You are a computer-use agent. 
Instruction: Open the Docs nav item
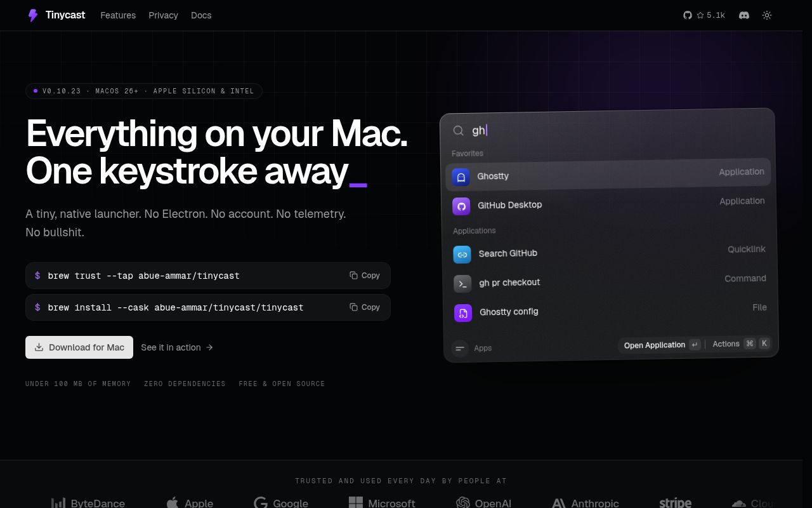coord(201,15)
